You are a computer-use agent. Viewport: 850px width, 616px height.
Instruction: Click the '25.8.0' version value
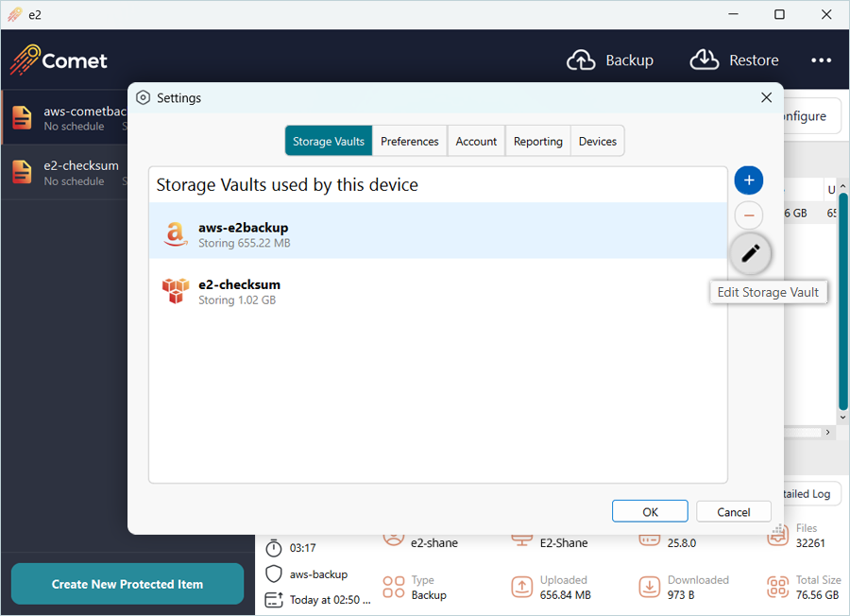click(x=682, y=543)
